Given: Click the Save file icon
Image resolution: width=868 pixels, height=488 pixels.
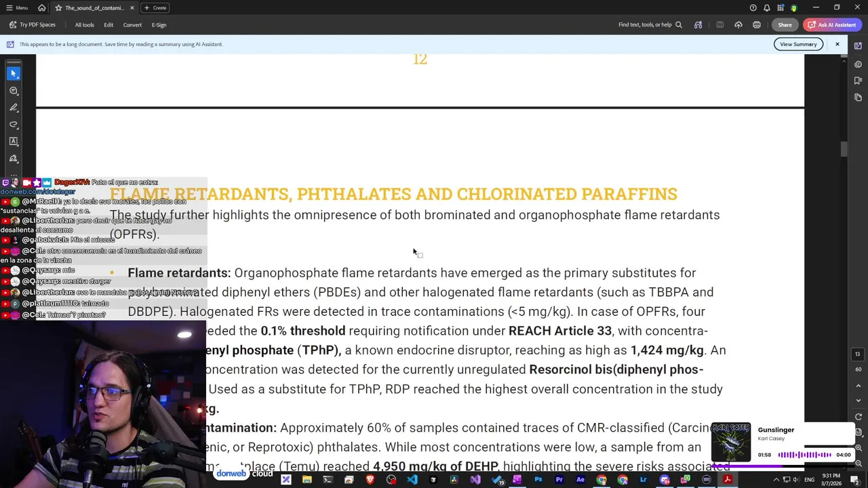Looking at the screenshot, I should click(x=720, y=25).
